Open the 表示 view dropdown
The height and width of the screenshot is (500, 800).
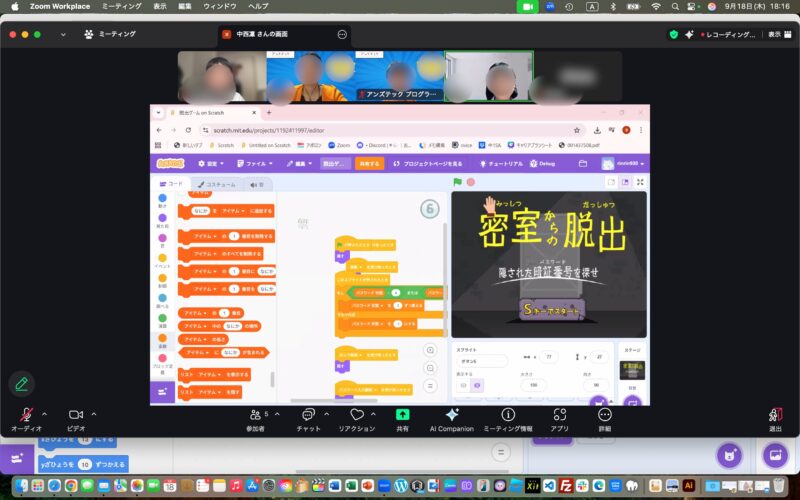point(774,34)
